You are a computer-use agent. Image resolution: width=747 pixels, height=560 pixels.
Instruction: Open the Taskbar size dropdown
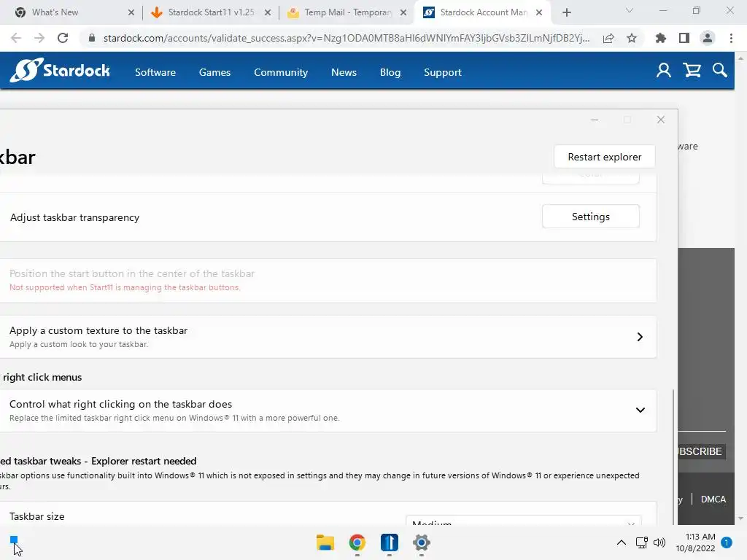524,521
